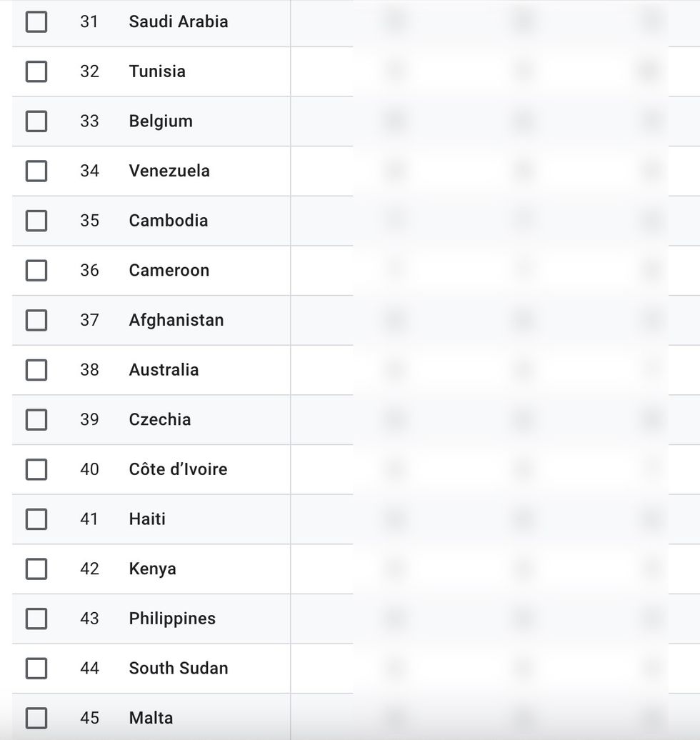Click row number 38 for Australia
Screen dimensions: 700x740
(x=89, y=370)
